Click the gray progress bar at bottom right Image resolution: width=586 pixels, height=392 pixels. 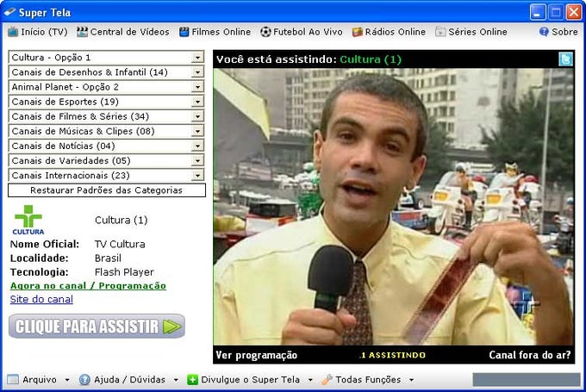point(527,380)
